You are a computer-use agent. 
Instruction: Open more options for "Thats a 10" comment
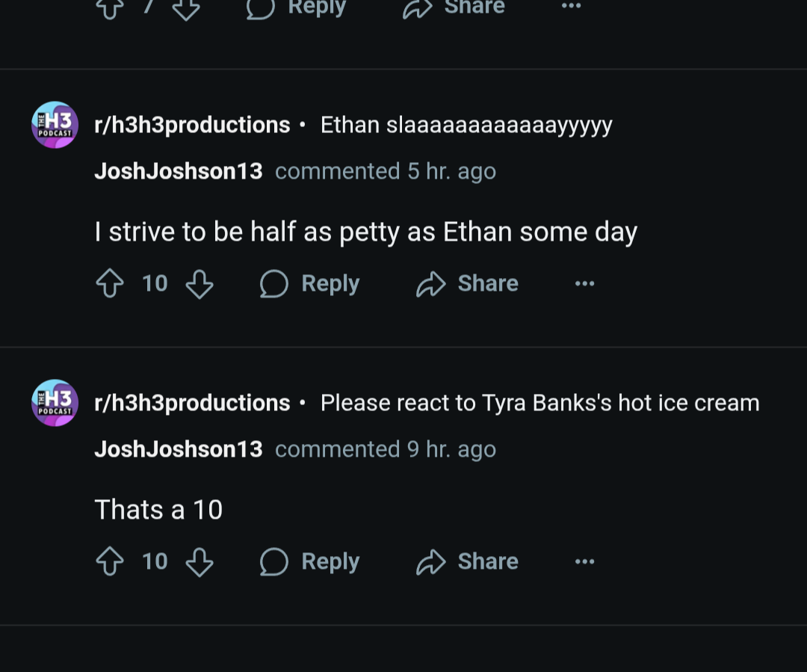584,562
